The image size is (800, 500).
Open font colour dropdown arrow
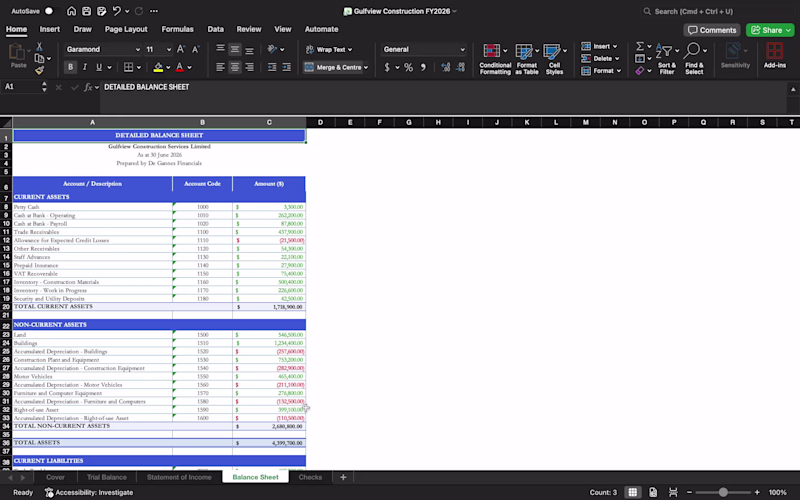point(190,67)
